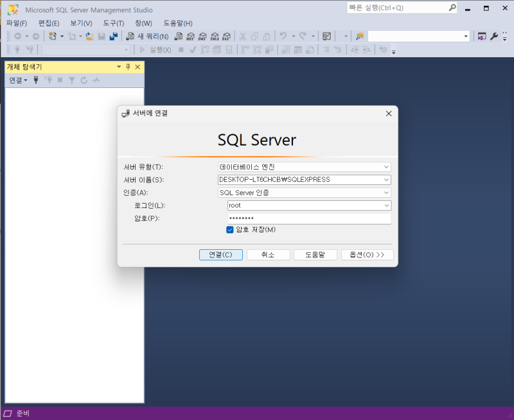Uncheck the save password option

tap(229, 230)
